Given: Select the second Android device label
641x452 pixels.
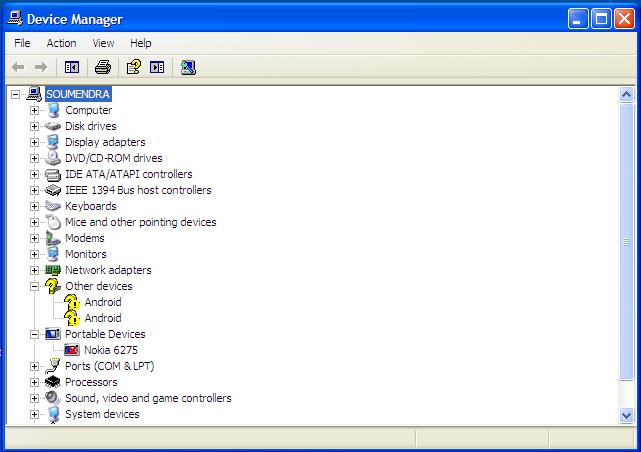Looking at the screenshot, I should (x=103, y=318).
